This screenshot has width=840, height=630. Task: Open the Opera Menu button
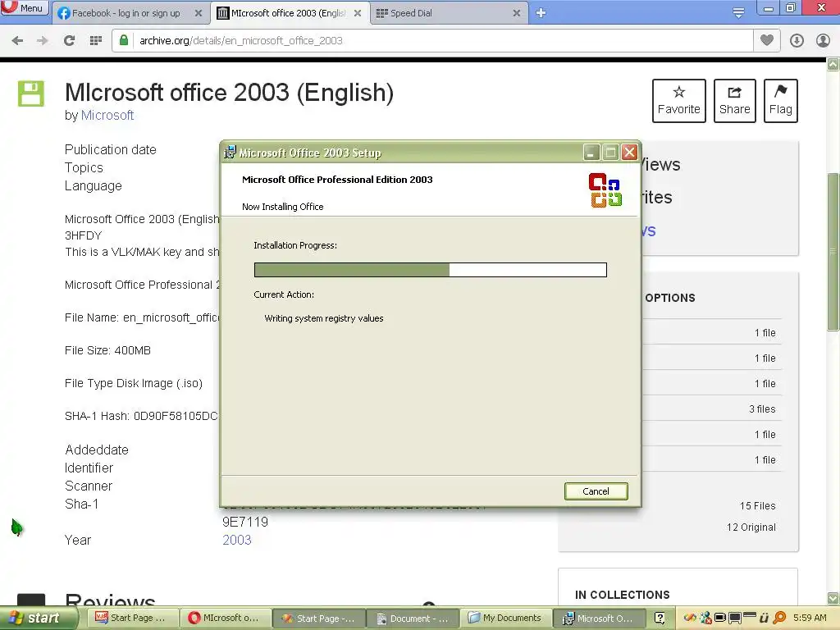coord(24,8)
